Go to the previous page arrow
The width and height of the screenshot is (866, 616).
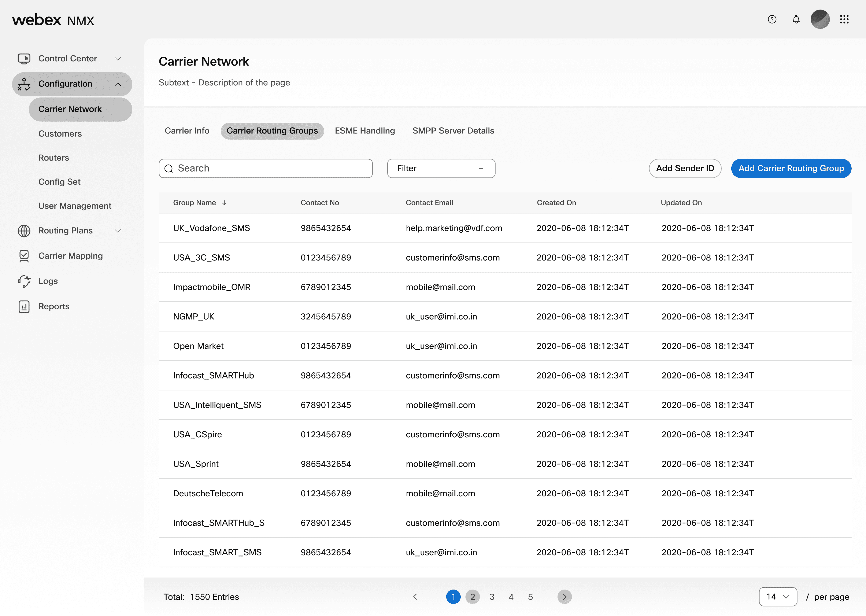pyautogui.click(x=415, y=597)
